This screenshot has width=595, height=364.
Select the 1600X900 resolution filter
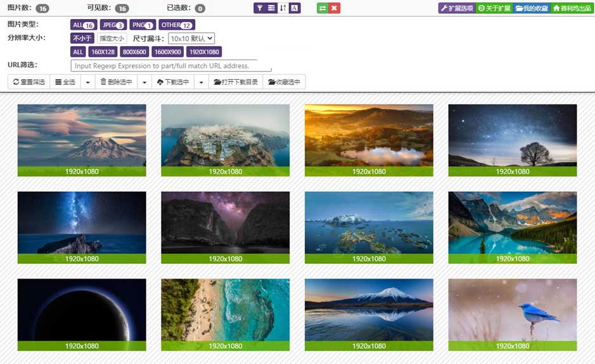point(168,52)
